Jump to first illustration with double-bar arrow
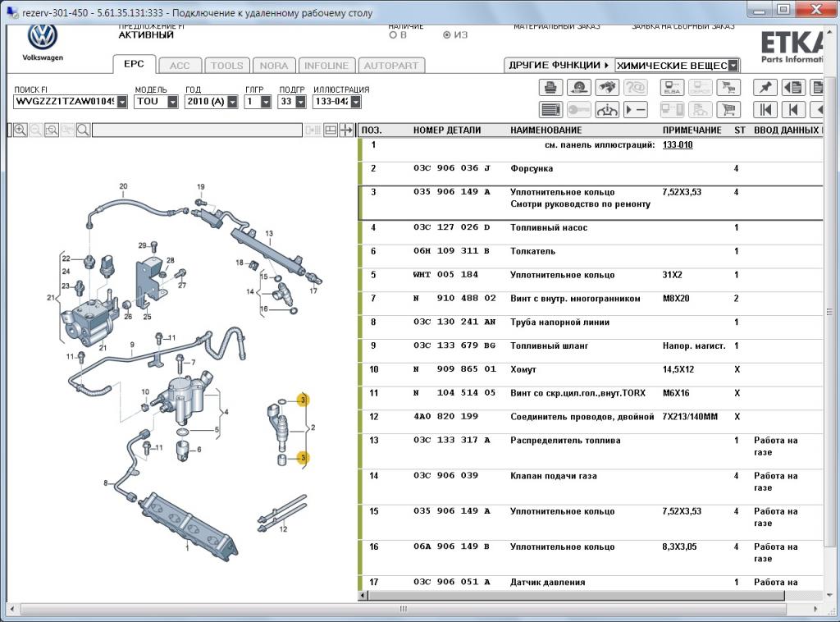The width and height of the screenshot is (840, 622). click(x=765, y=110)
